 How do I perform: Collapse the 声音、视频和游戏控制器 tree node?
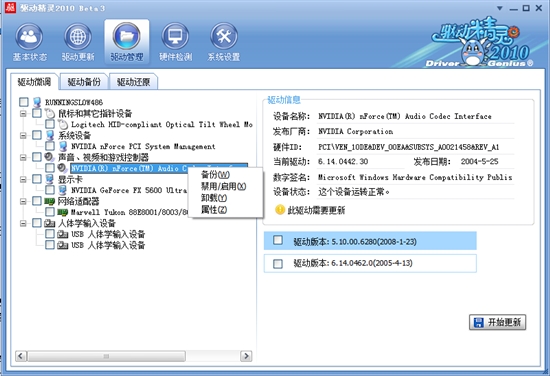tap(23, 157)
